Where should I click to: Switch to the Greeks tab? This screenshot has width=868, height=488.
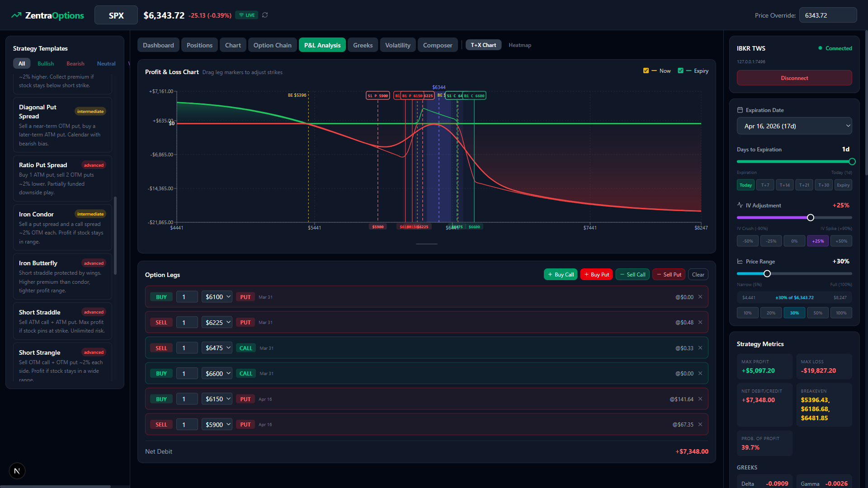pyautogui.click(x=363, y=45)
